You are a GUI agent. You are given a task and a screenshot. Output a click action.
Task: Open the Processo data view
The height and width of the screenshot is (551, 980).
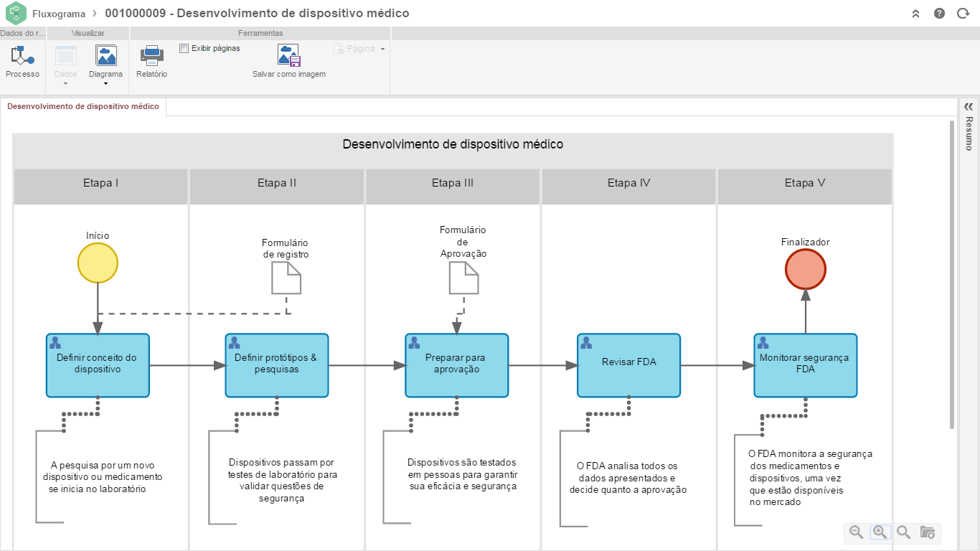[22, 61]
